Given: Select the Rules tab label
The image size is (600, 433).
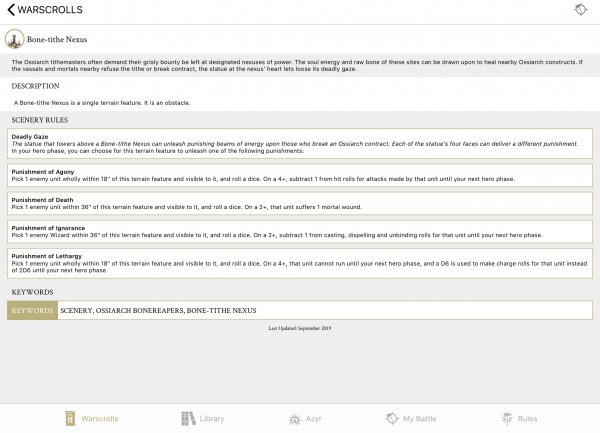Looking at the screenshot, I should point(528,418).
